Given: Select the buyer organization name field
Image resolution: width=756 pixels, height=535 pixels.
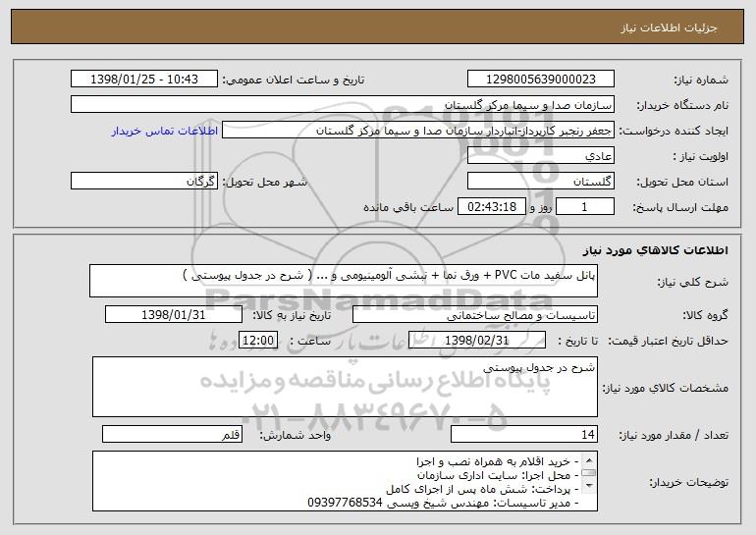Looking at the screenshot, I should point(343,105).
